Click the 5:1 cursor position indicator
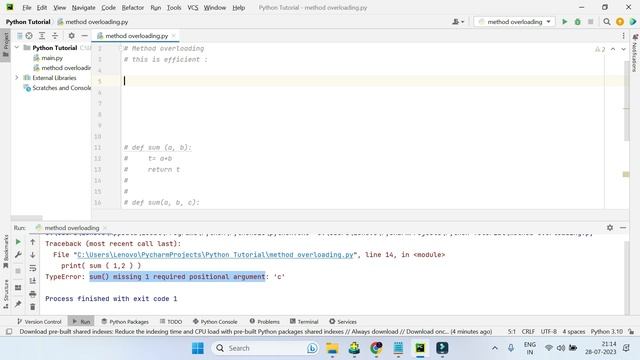The image size is (640, 360). 511,331
